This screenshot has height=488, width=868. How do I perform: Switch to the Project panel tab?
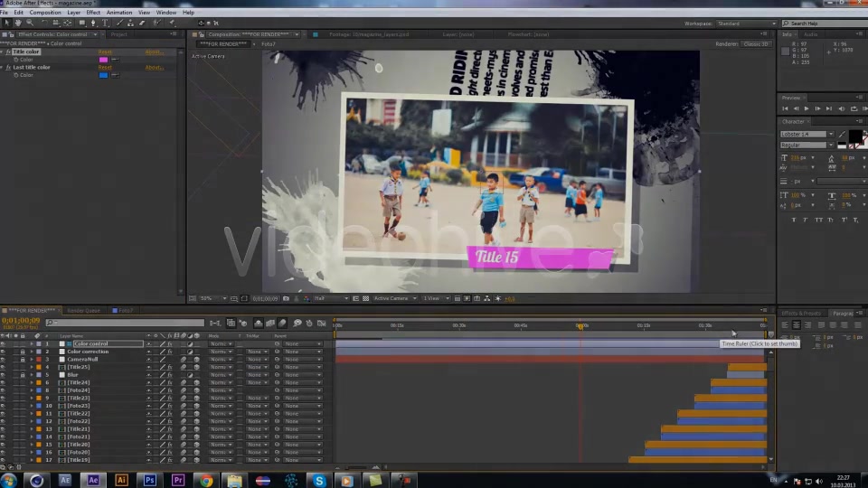(119, 34)
